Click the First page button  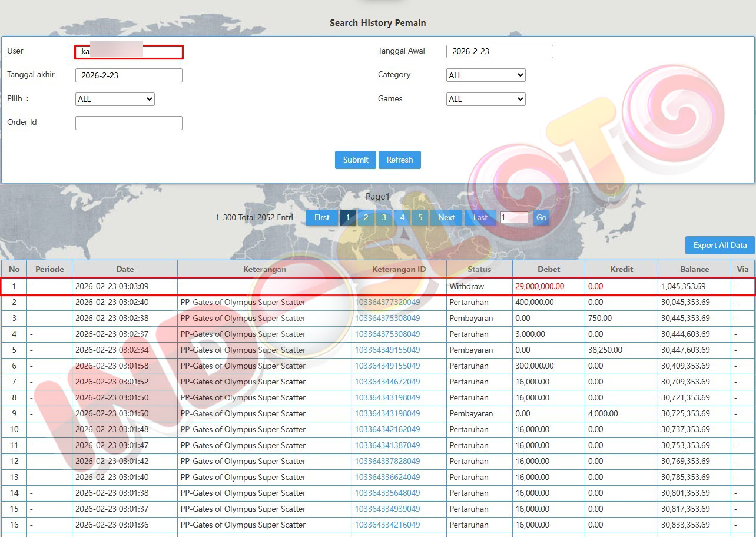322,217
